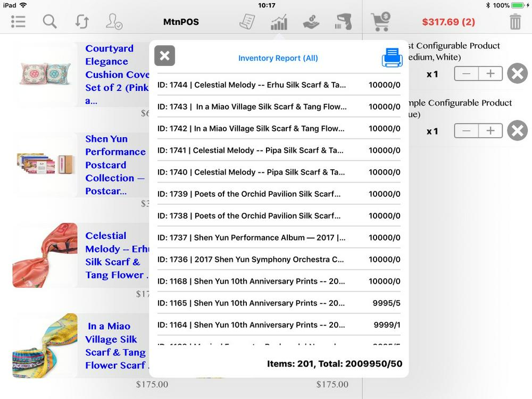The width and height of the screenshot is (532, 399).
Task: Open Celestial Melody Erhu scarf thumbnail
Action: click(x=45, y=255)
